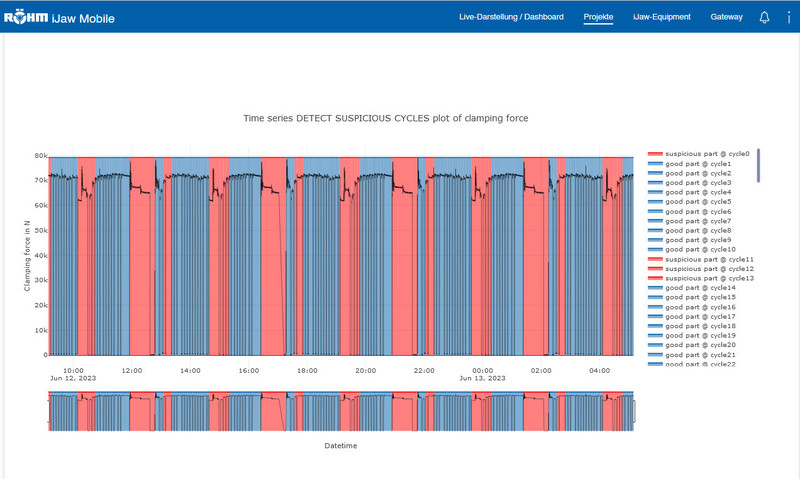Viewport: 800px width, 479px height.
Task: Click red swatch of suspicious part @ cycle13
Action: pyautogui.click(x=655, y=278)
